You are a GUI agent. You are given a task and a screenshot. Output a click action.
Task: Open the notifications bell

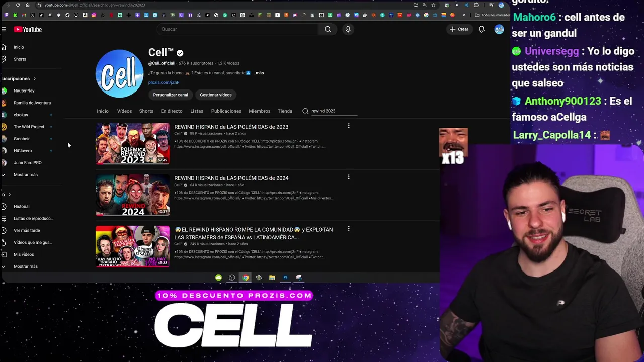click(481, 29)
